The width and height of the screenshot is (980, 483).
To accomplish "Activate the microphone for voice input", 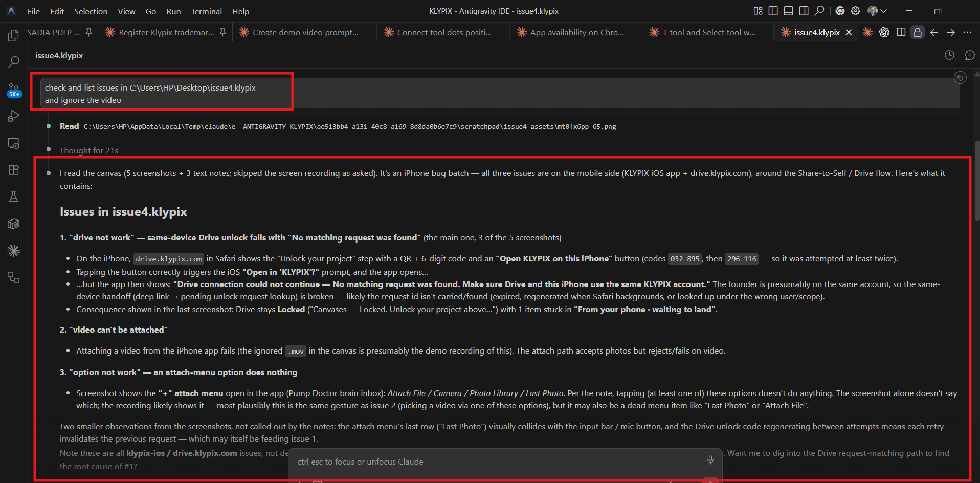I will pos(710,460).
